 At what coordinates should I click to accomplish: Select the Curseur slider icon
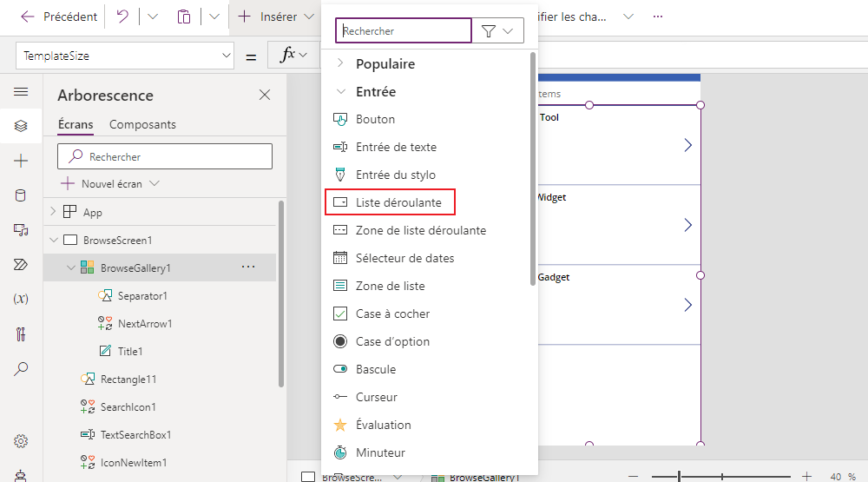point(340,397)
